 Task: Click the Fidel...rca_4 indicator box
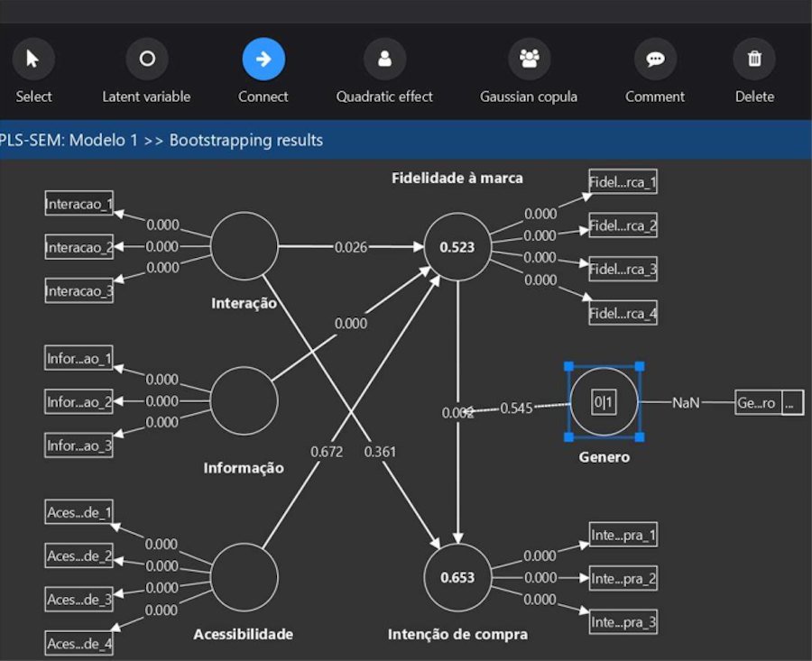coord(623,314)
